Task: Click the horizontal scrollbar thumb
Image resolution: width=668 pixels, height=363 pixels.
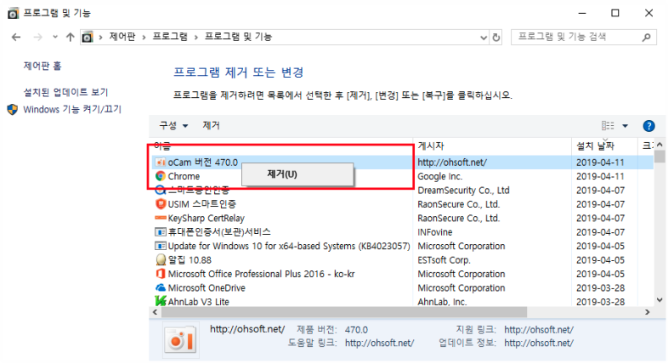Action: pos(344,312)
